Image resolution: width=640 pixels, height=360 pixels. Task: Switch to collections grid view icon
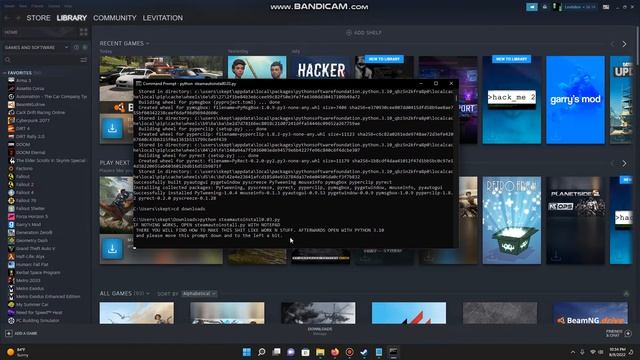84,32
